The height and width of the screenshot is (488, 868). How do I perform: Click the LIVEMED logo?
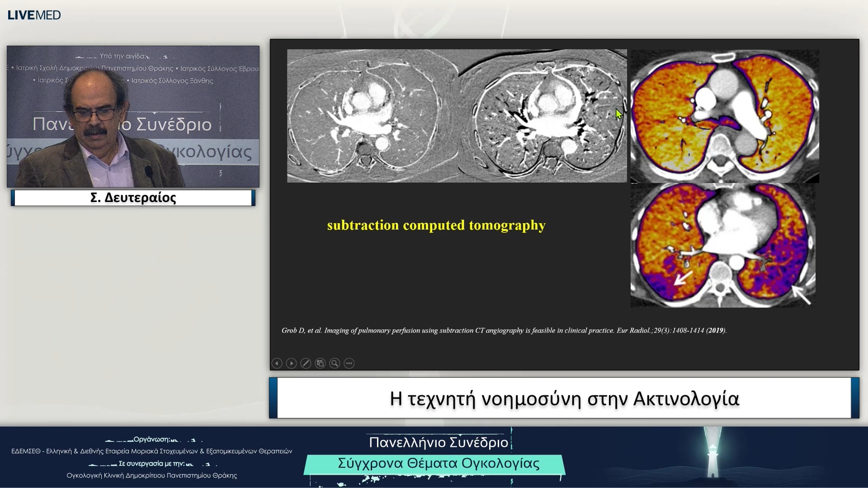(34, 15)
